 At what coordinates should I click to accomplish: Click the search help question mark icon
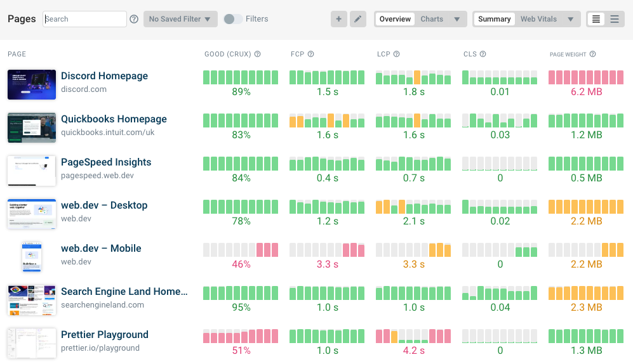tap(134, 19)
